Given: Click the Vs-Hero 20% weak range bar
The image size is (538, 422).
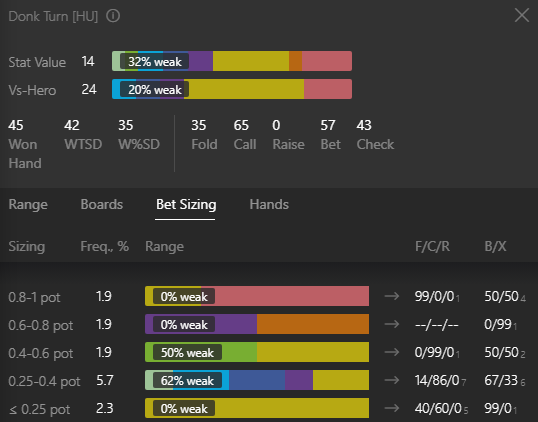Looking at the screenshot, I should coord(232,89).
